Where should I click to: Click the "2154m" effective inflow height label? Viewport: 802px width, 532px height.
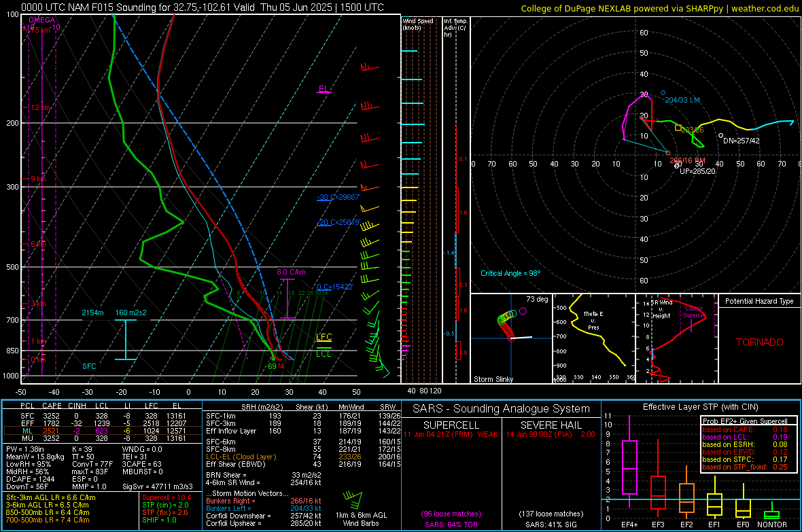(x=92, y=313)
